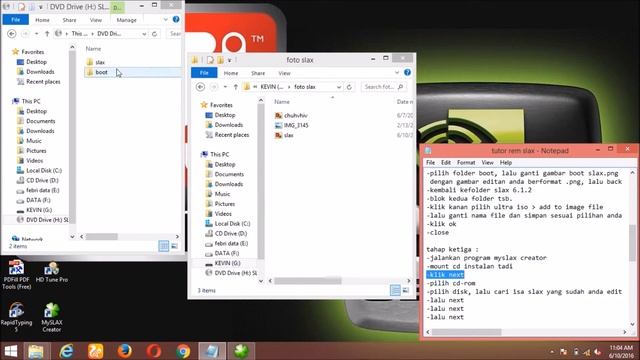
Task: Open recent locations dropdown in foto slax
Action: click(x=225, y=87)
